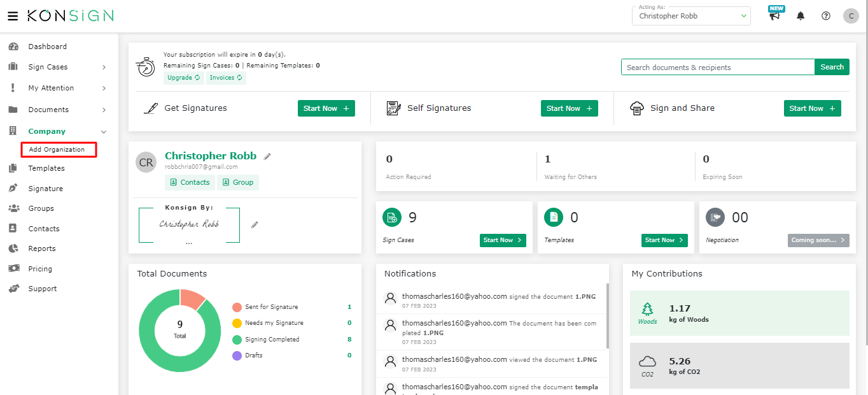Click the Sign and Share icon
This screenshot has height=395, width=868.
(x=636, y=108)
